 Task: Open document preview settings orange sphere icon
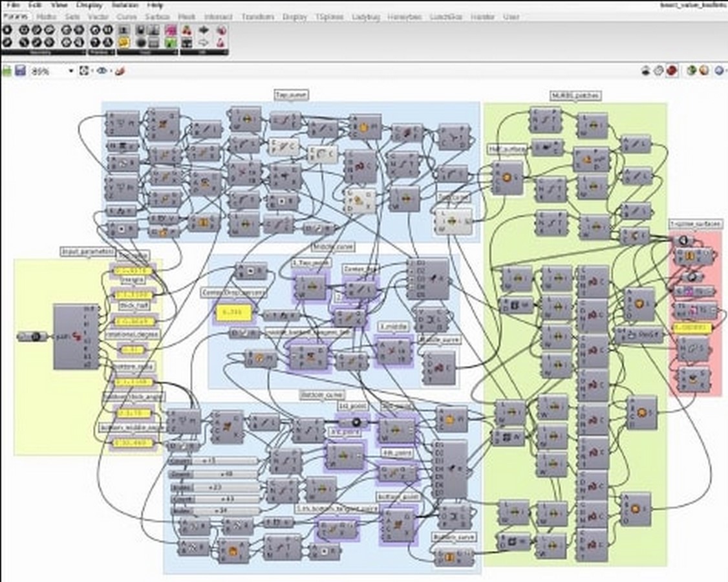pos(704,70)
